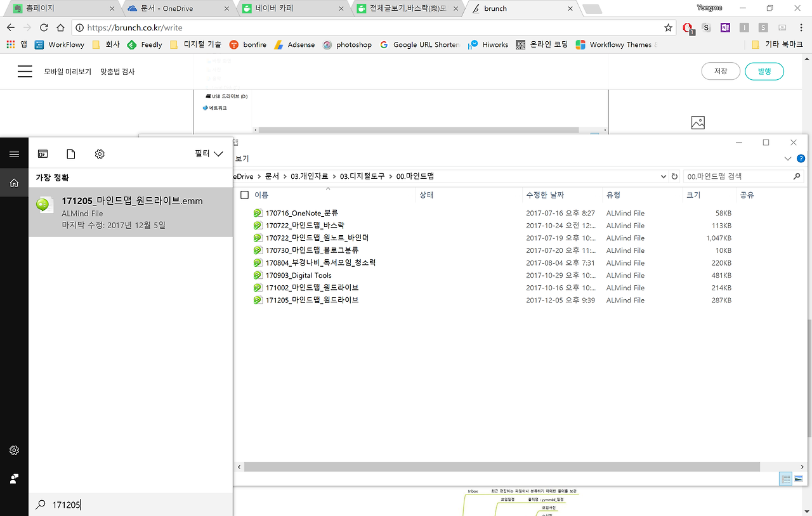Screen dimensions: 812x516
Task: Open the Google URL Shortener bookmark
Action: [419, 45]
